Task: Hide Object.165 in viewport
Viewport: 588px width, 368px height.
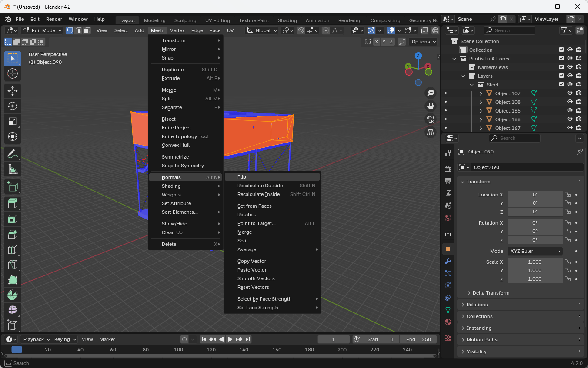Action: (x=570, y=111)
